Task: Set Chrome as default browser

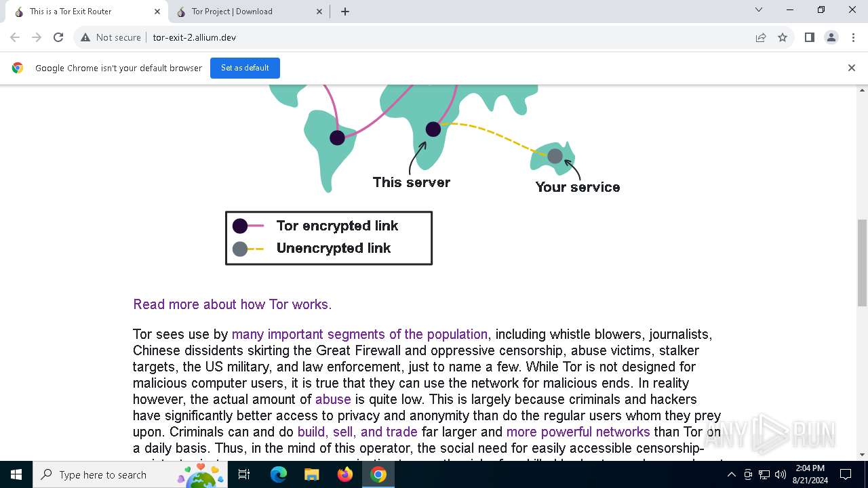Action: click(245, 68)
